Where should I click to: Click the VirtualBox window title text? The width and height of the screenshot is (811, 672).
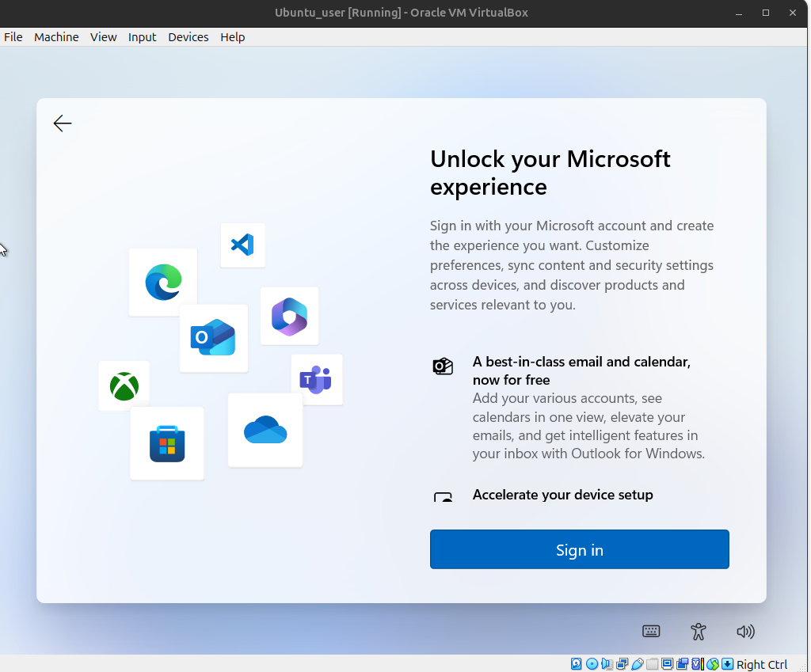402,13
